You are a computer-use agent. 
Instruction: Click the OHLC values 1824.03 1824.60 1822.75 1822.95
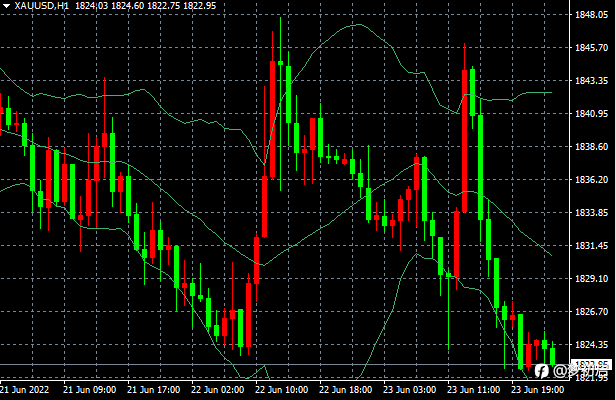(145, 6)
